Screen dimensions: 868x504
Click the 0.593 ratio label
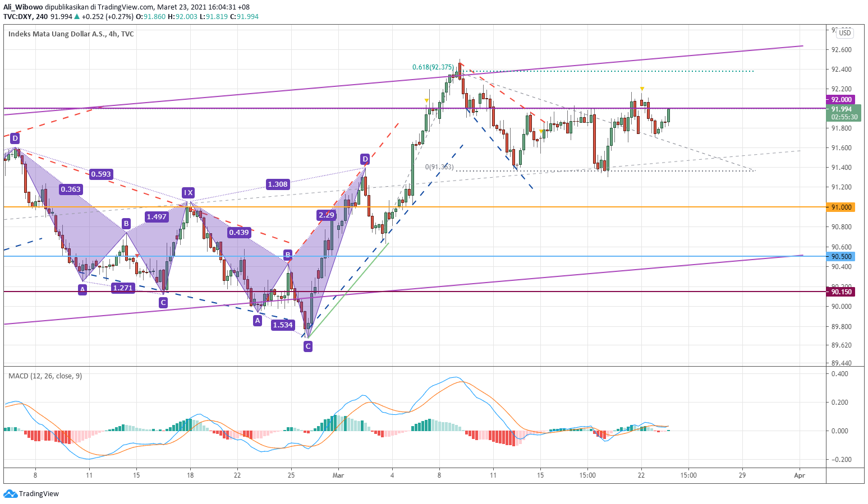pyautogui.click(x=101, y=174)
